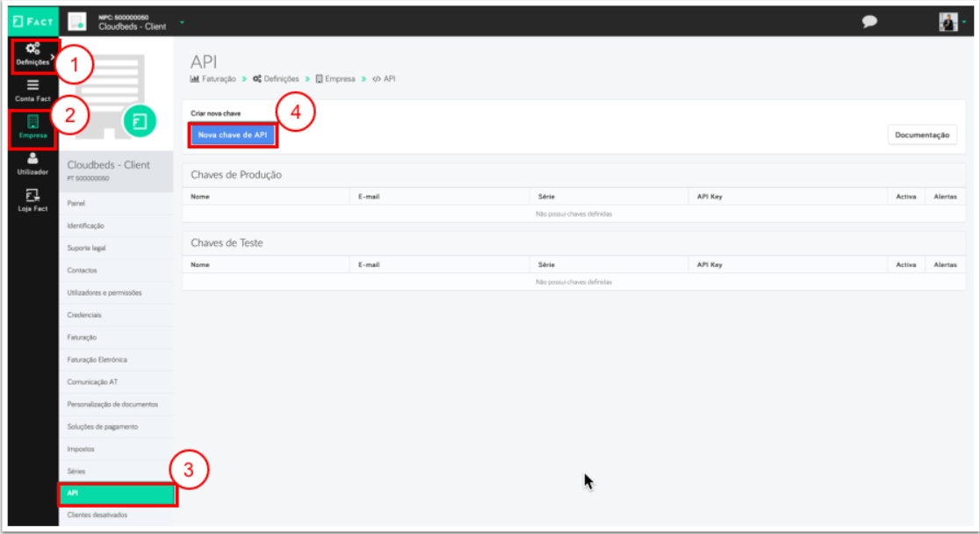
Task: Open Clientes desativados in side menu
Action: click(97, 515)
